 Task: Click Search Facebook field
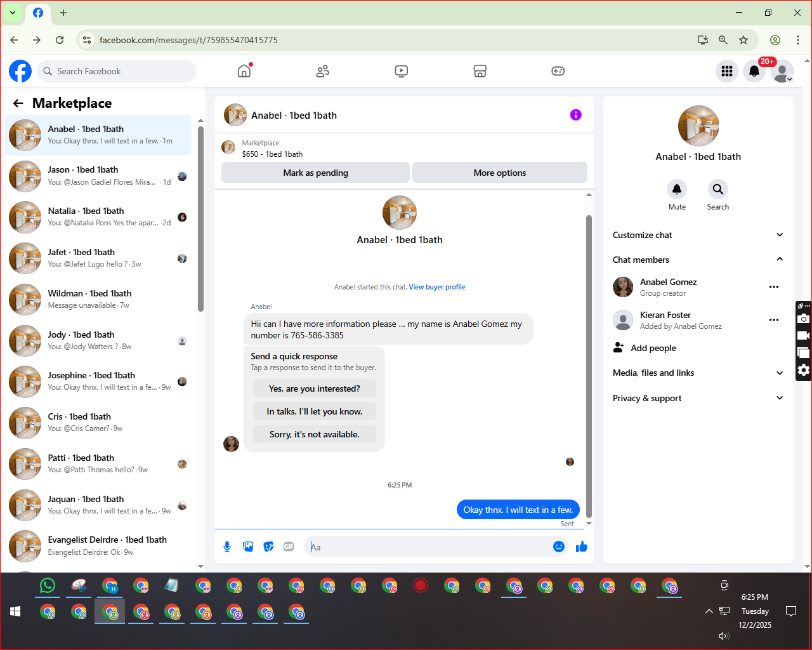pyautogui.click(x=117, y=71)
